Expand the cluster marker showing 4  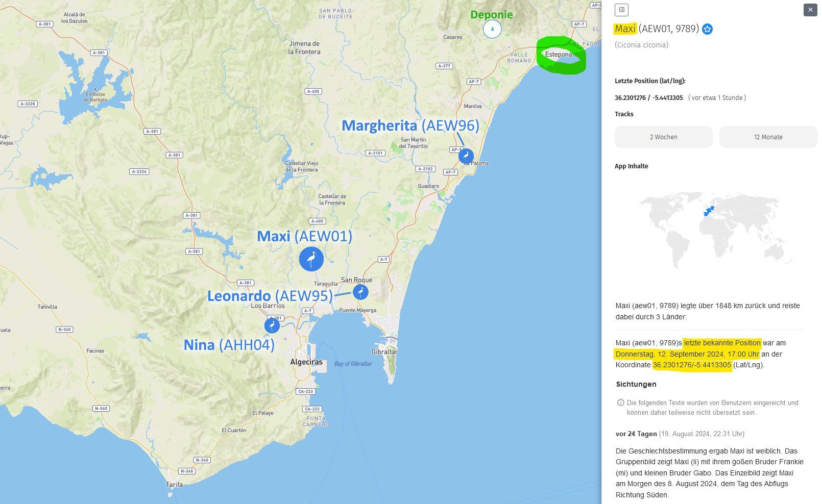[x=492, y=29]
